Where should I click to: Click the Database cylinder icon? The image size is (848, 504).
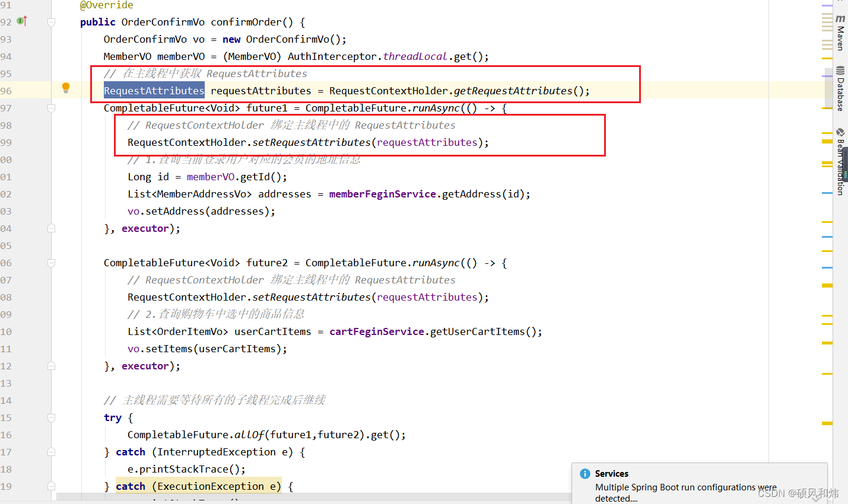point(840,71)
